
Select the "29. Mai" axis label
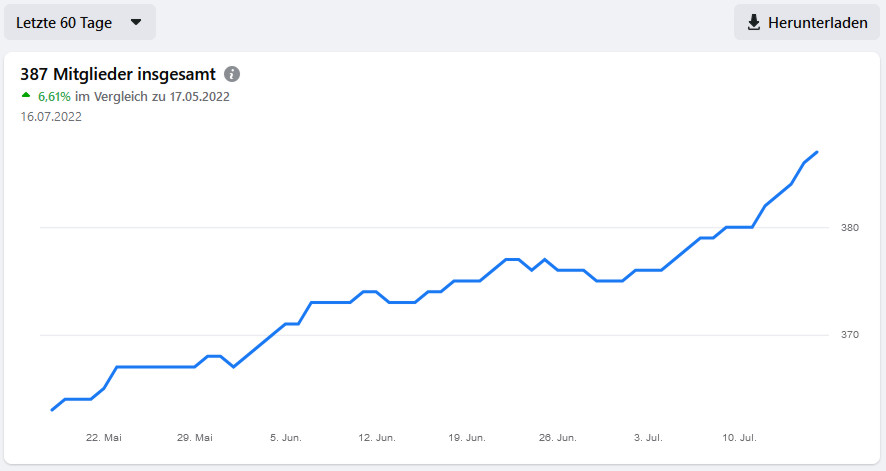pos(195,438)
